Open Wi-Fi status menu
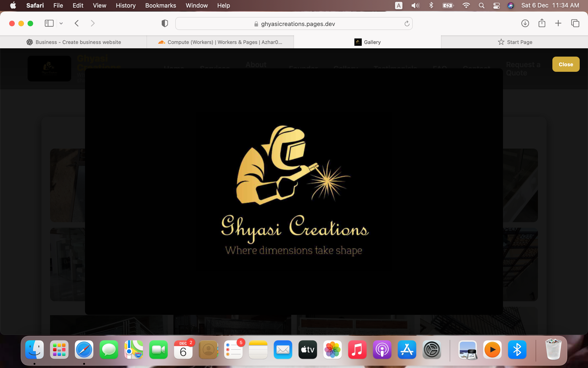This screenshot has width=588, height=368. point(466,5)
